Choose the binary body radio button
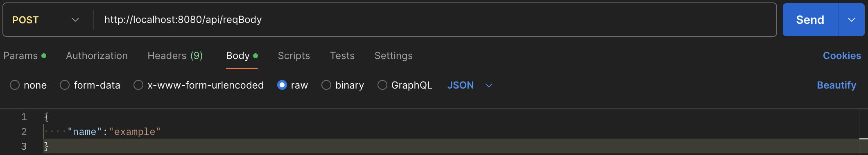The image size is (868, 155). pyautogui.click(x=326, y=85)
